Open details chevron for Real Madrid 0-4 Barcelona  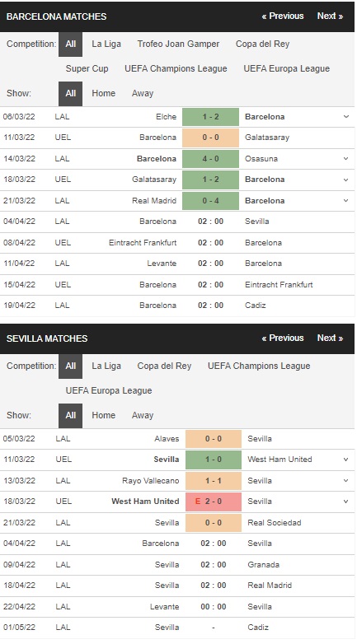(346, 200)
